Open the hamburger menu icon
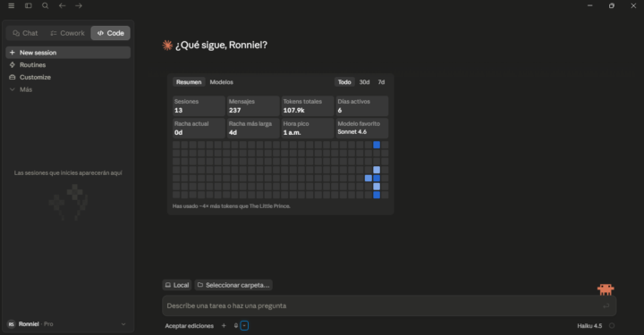The image size is (644, 335). 11,5
